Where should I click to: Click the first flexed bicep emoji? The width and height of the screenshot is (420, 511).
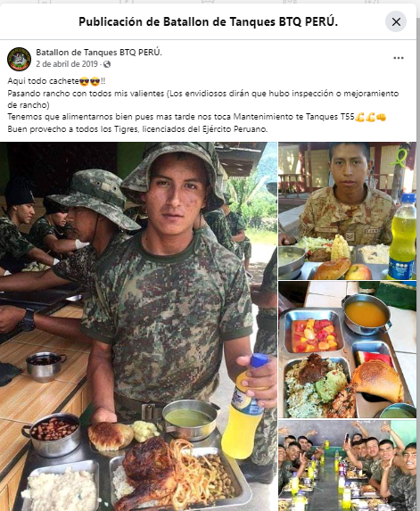tap(359, 117)
